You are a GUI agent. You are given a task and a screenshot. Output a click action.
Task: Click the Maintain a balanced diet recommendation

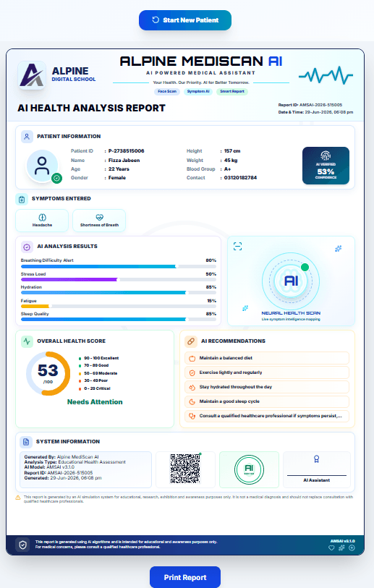(267, 358)
